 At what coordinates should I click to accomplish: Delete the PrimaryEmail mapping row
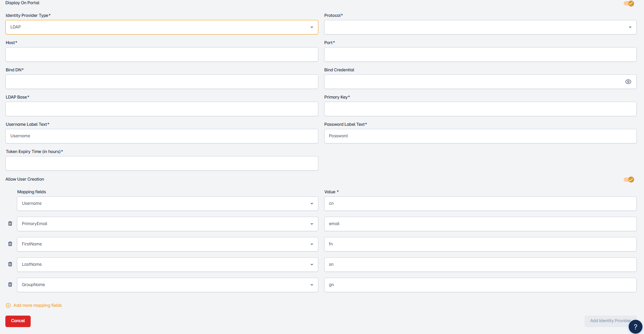(10, 224)
